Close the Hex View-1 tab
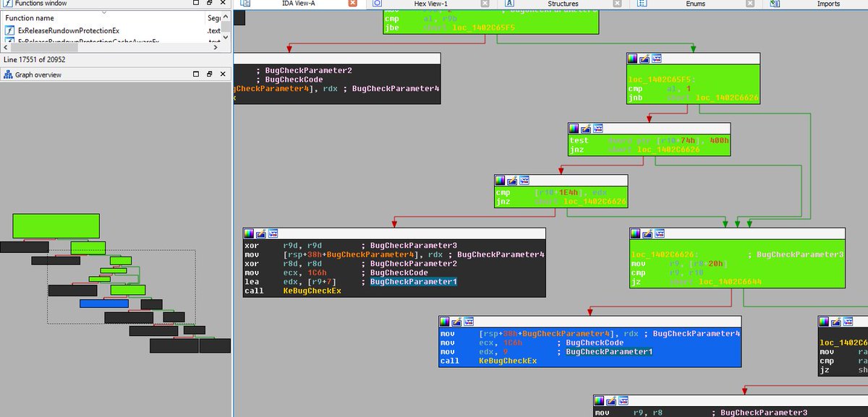868x417 pixels. pos(486,4)
